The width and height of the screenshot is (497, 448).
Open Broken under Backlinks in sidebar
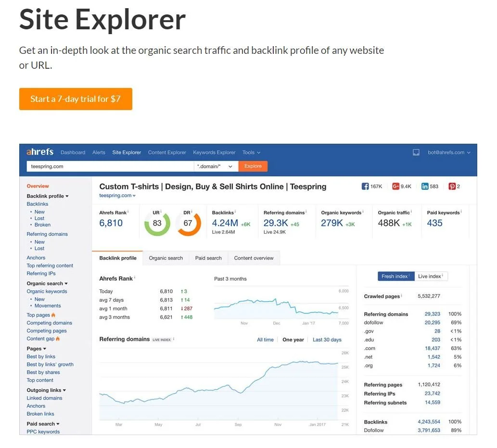(x=42, y=224)
